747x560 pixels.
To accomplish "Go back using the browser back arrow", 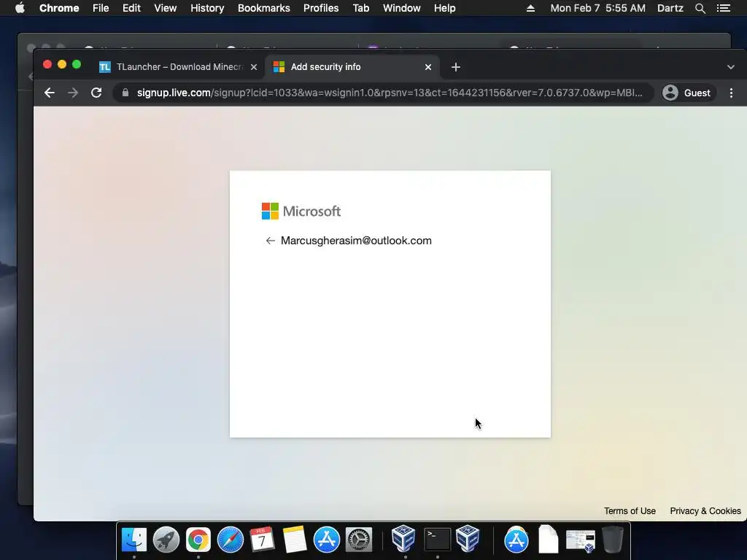I will 50,93.
